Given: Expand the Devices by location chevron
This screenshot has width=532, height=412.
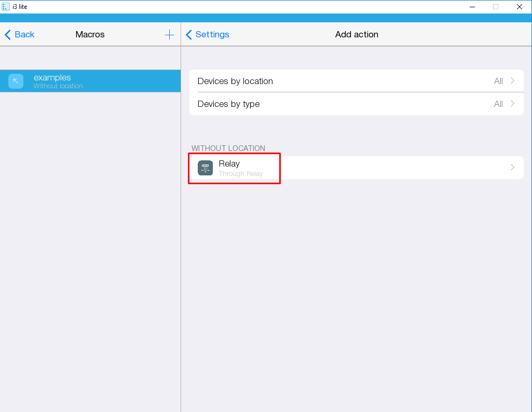Looking at the screenshot, I should (512, 81).
